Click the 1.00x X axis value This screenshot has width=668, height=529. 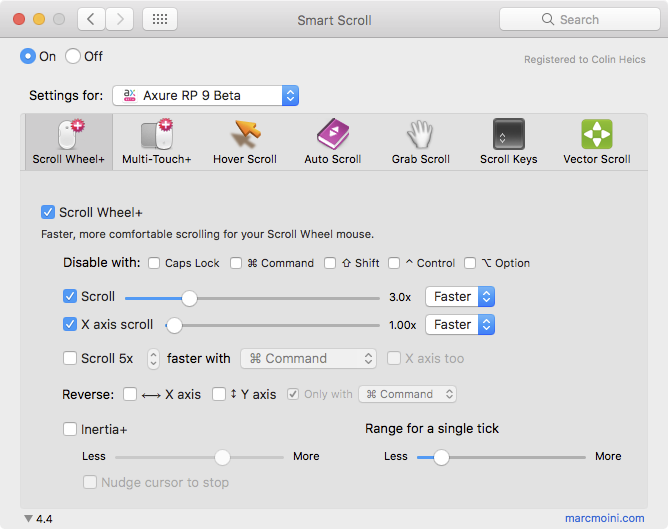403,325
